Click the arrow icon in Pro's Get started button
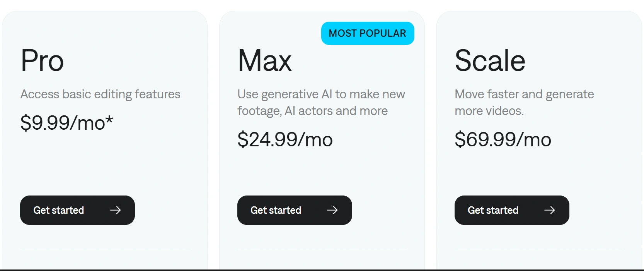This screenshot has height=271, width=644. pyautogui.click(x=115, y=210)
